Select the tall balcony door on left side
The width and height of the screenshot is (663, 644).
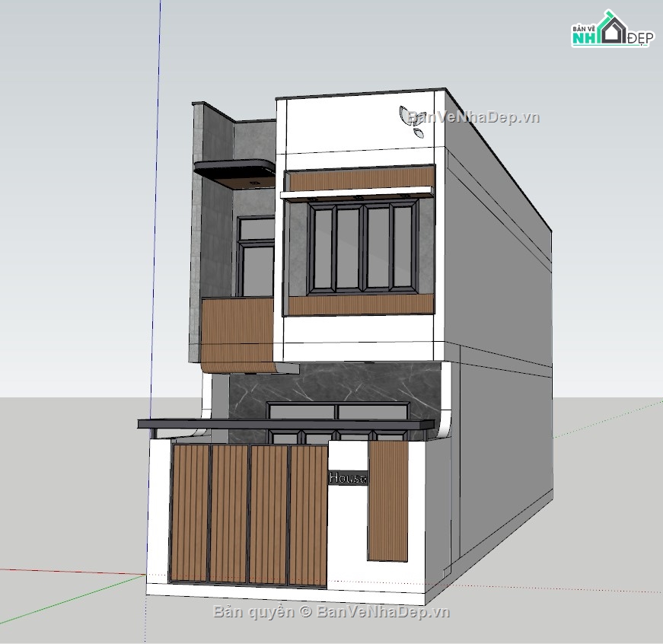(256, 257)
